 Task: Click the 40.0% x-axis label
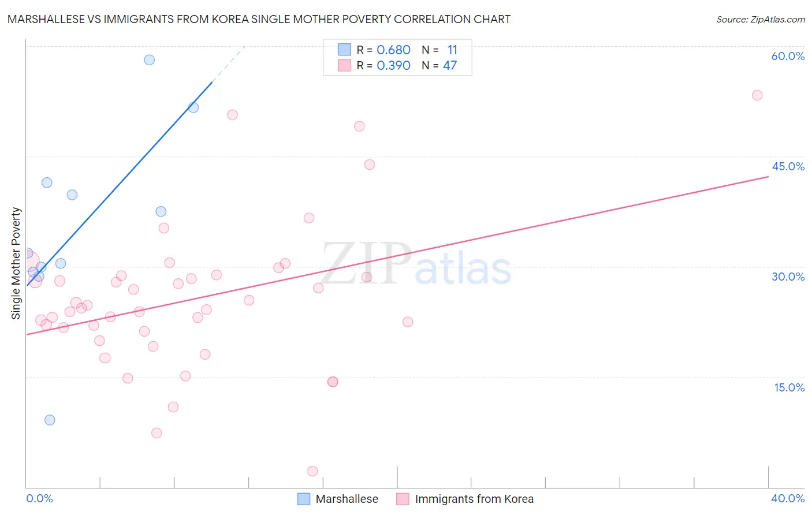click(788, 498)
